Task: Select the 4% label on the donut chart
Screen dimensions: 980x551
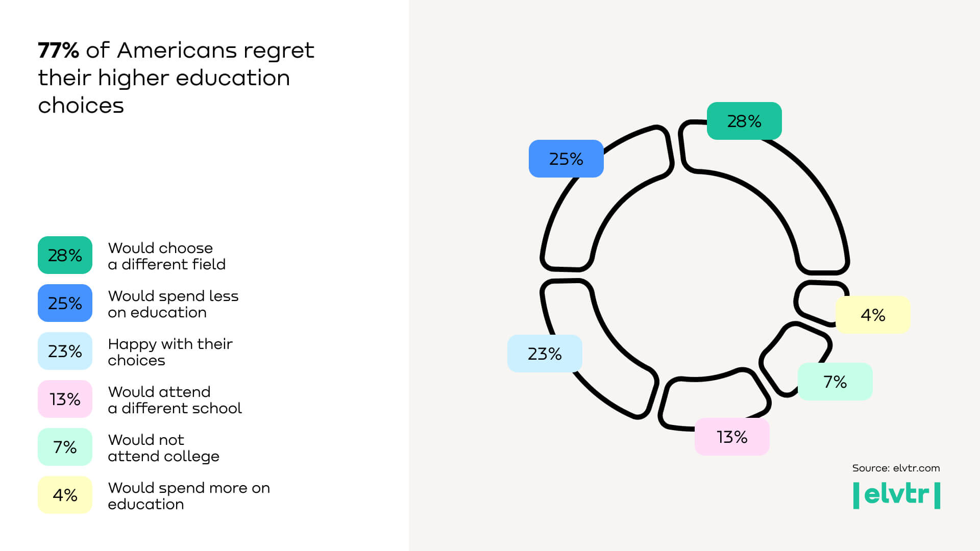Action: tap(873, 315)
